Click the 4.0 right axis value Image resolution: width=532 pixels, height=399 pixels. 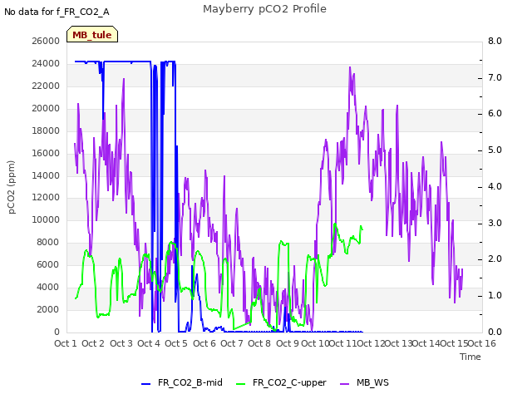495,186
